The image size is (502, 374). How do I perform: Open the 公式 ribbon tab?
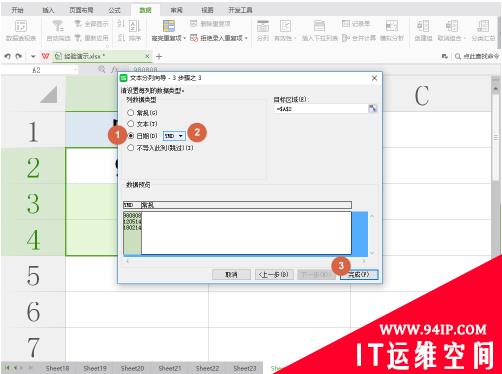[114, 10]
